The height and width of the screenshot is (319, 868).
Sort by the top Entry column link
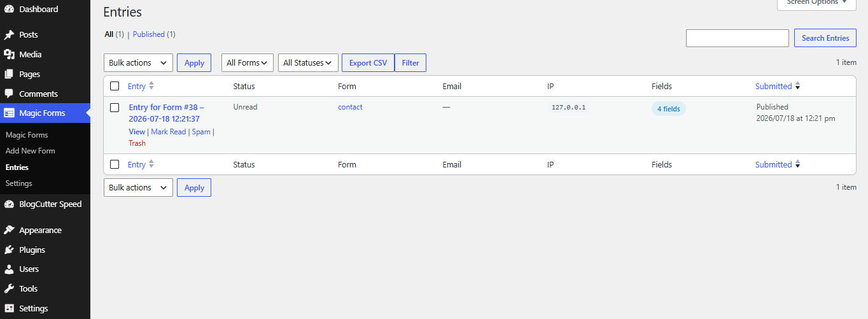click(136, 86)
